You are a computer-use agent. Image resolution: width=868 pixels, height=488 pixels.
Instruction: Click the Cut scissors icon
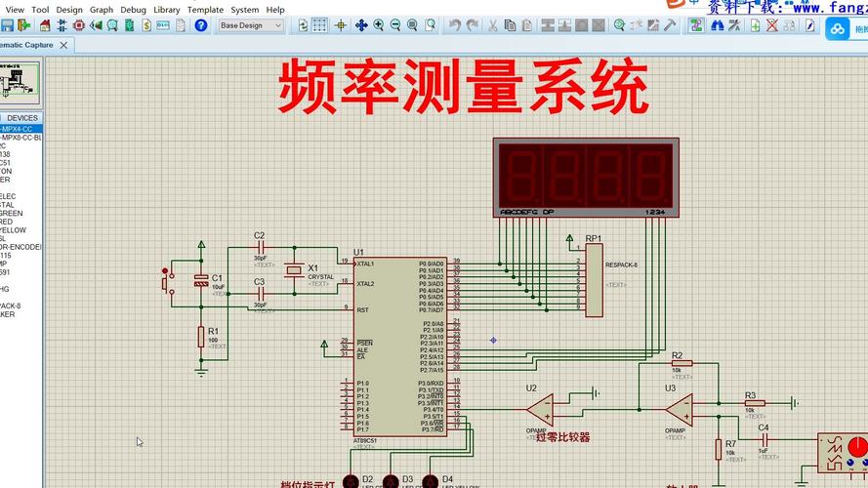(493, 25)
